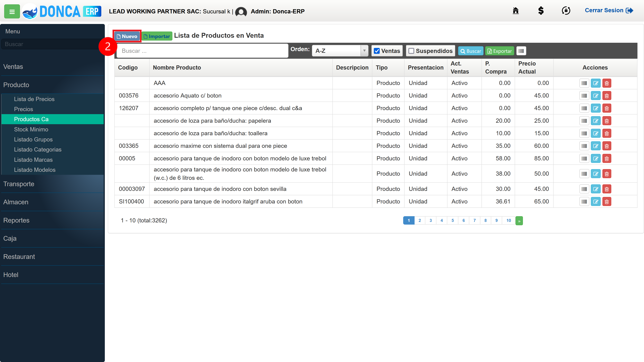Open the Orden A-Z dropdown
Screen dimensions: 644x362
[340, 51]
